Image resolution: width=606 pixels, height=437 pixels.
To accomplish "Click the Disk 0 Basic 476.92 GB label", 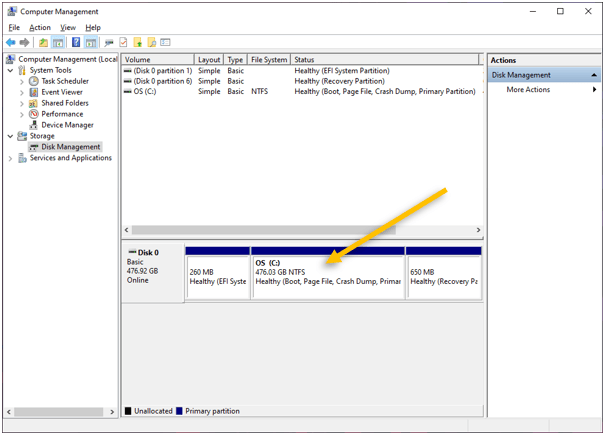I will click(x=153, y=273).
